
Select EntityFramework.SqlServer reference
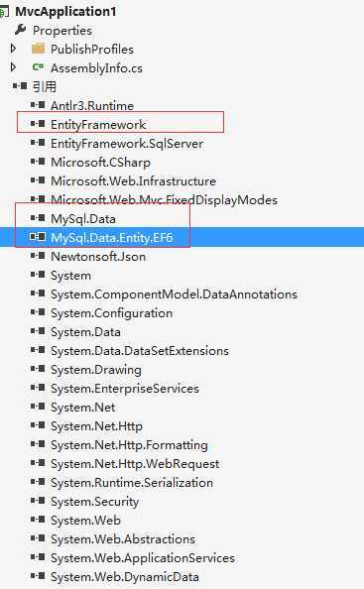127,144
